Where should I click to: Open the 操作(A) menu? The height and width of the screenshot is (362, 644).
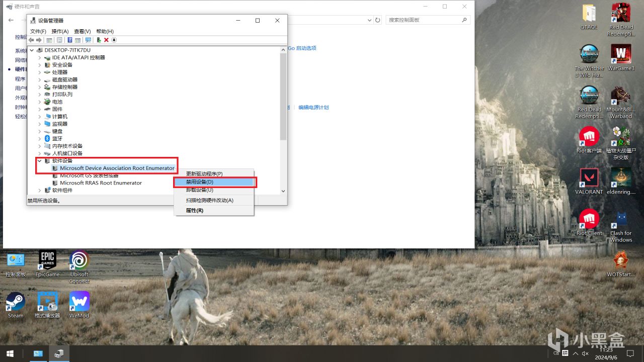(60, 32)
